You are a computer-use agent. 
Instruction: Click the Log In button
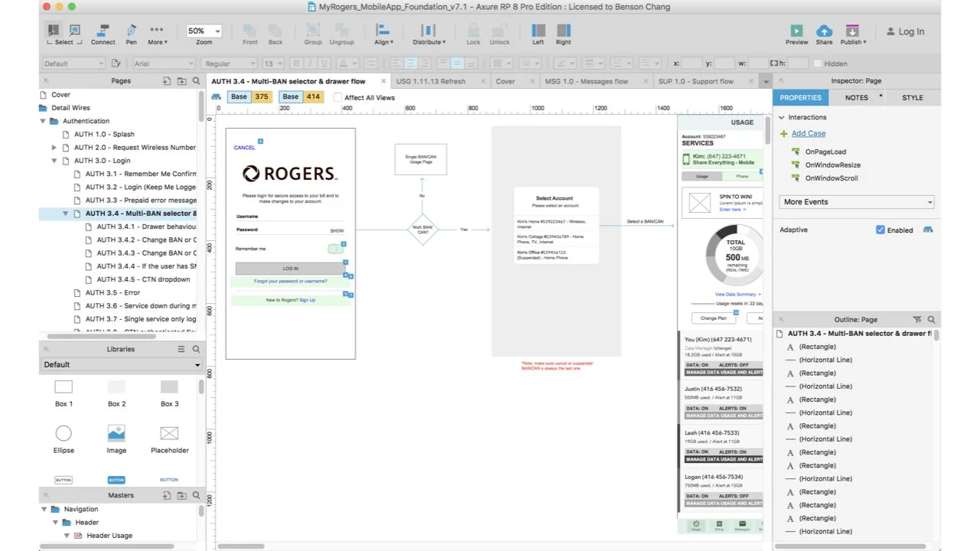(905, 31)
